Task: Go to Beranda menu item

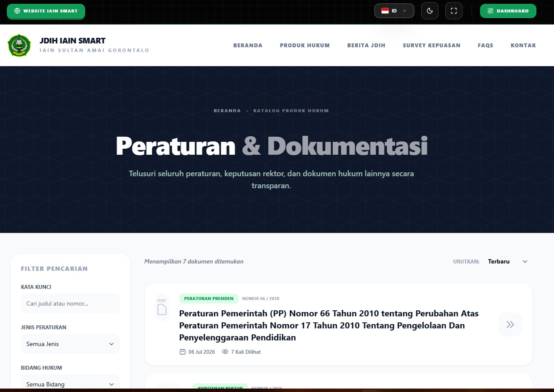Action: click(248, 45)
